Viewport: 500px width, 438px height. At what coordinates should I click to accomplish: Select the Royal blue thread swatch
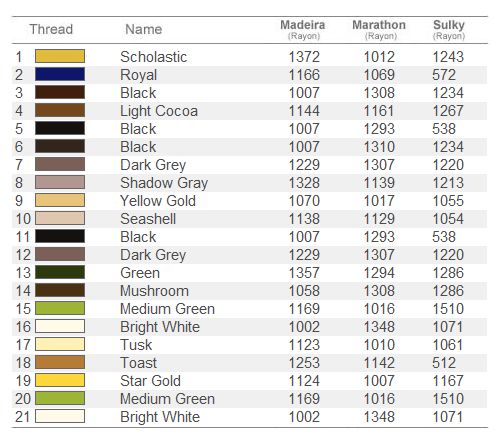(x=60, y=74)
